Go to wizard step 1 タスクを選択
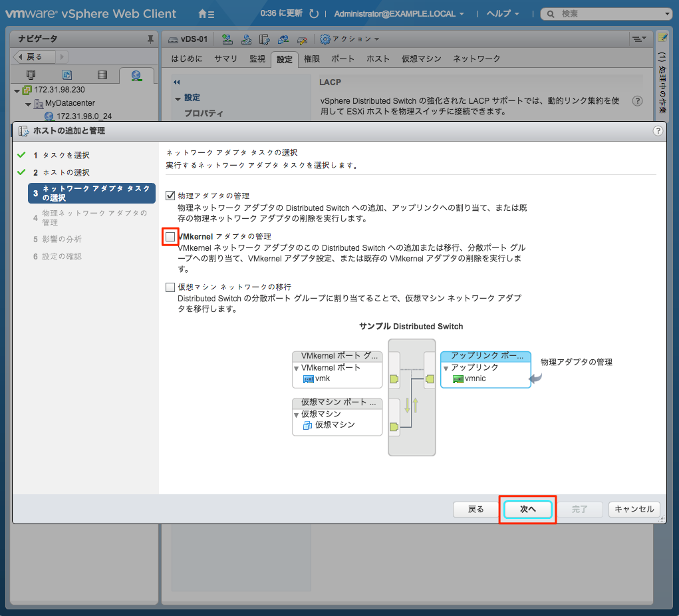The image size is (679, 616). pyautogui.click(x=61, y=156)
